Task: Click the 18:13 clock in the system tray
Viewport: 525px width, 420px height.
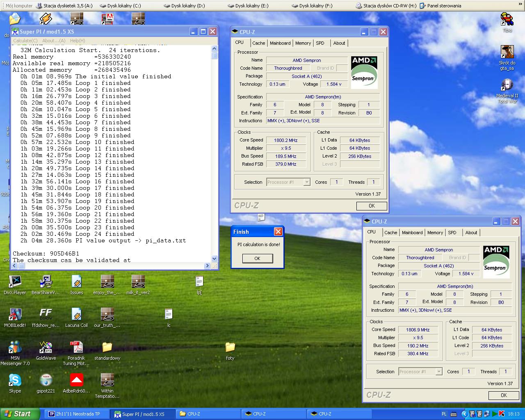Action: coord(514,414)
